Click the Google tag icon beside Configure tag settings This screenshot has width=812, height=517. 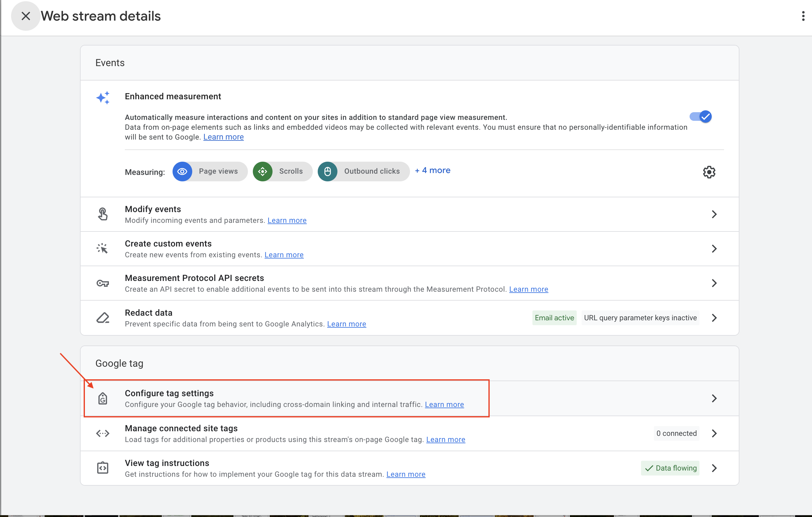102,398
